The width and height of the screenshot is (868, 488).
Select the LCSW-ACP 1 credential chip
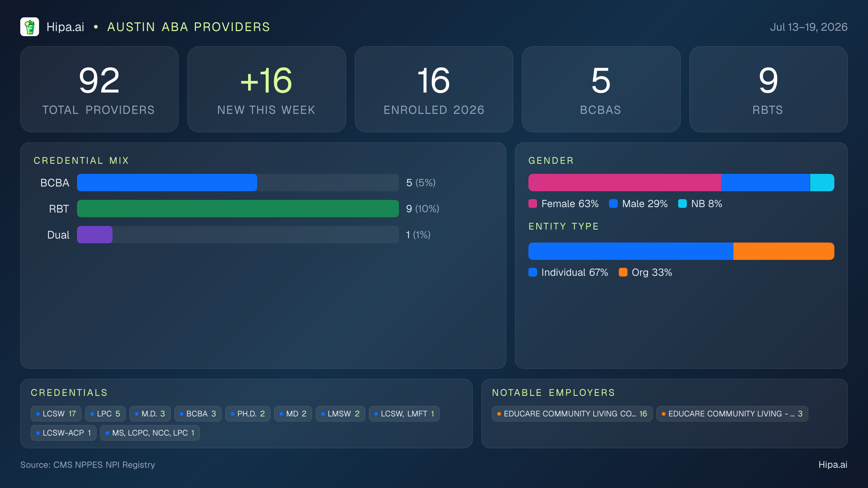point(64,433)
